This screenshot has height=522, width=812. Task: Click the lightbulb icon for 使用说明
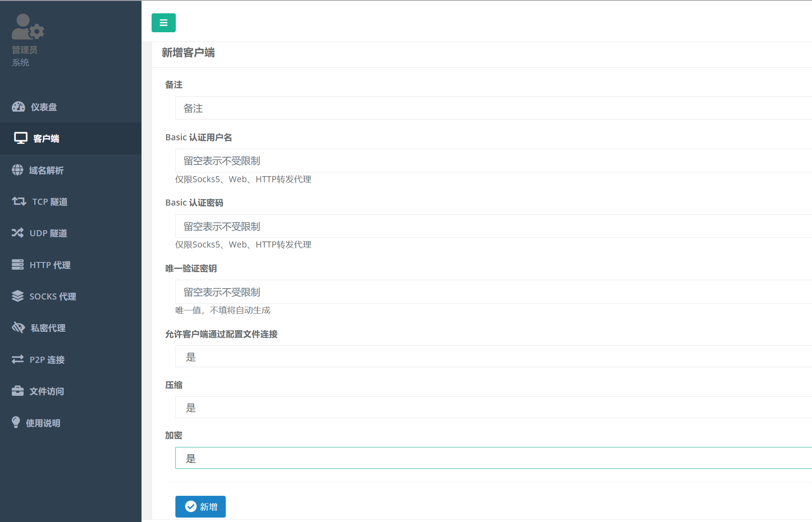click(16, 422)
